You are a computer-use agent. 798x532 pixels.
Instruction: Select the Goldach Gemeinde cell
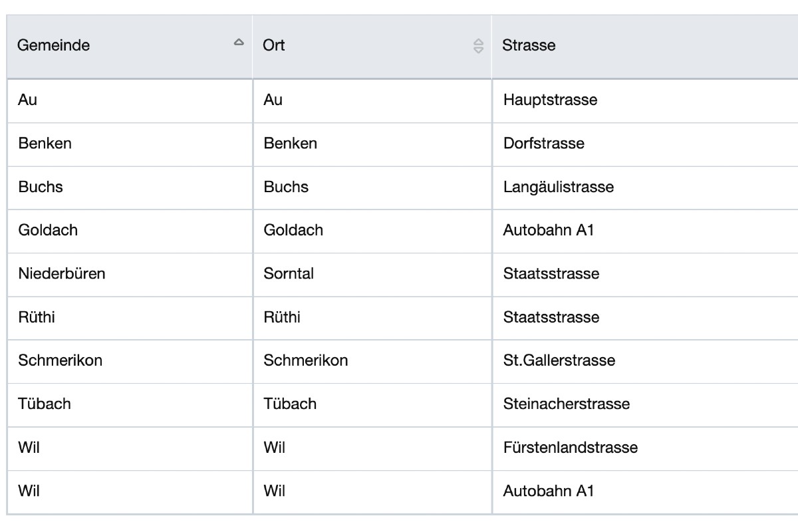[x=48, y=230]
